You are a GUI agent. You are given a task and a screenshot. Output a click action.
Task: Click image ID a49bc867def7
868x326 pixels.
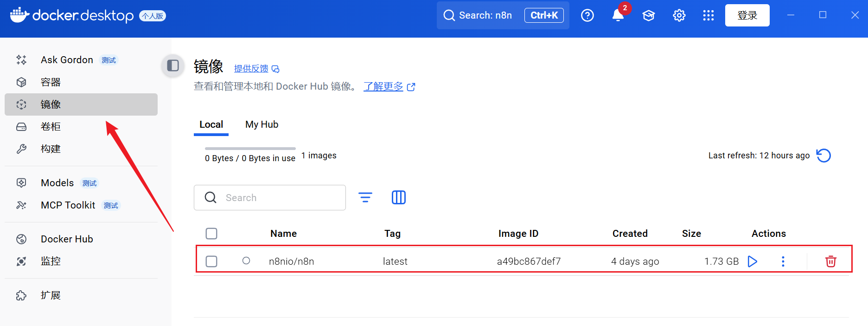click(x=529, y=261)
